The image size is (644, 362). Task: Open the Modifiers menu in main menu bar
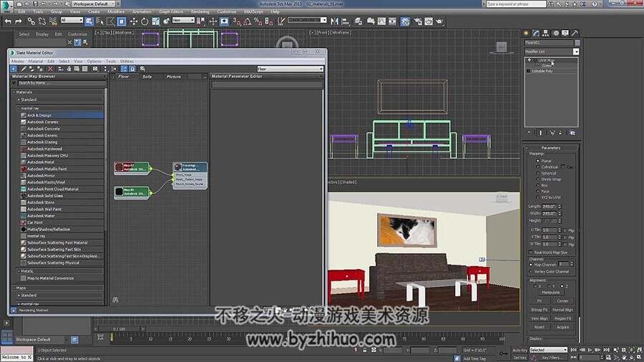(x=116, y=12)
